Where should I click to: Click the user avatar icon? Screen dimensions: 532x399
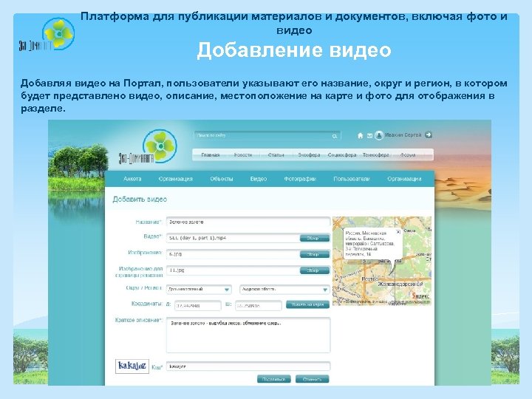pos(378,135)
